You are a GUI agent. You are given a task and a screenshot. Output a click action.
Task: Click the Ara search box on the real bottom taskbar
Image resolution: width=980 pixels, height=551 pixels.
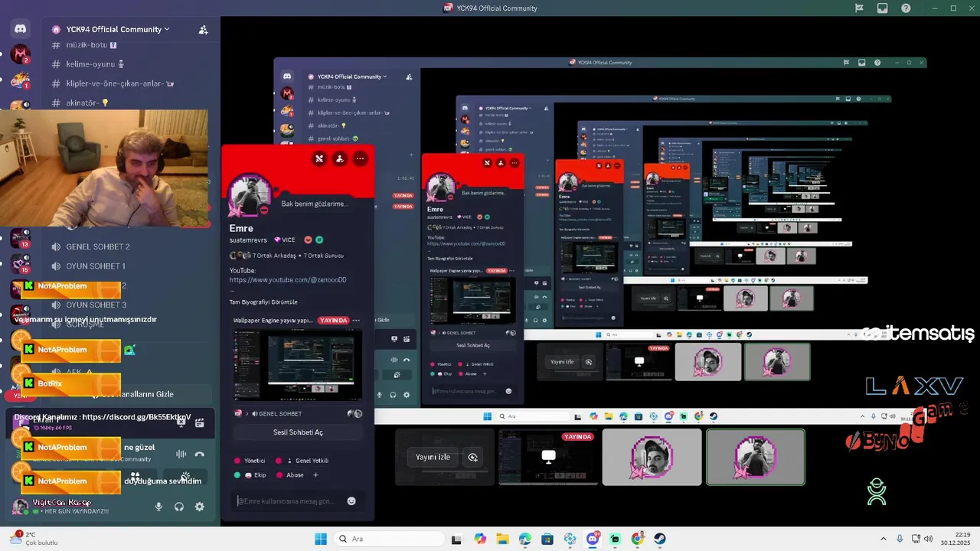[387, 539]
